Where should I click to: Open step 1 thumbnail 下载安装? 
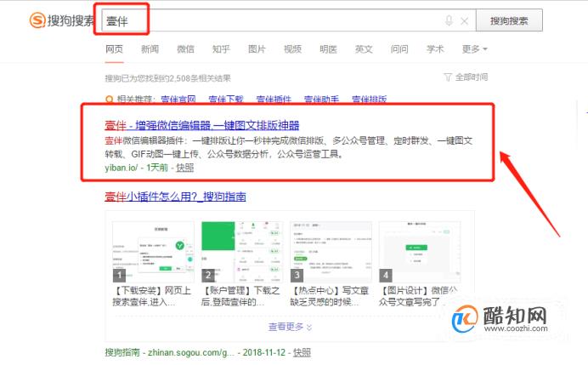click(154, 252)
